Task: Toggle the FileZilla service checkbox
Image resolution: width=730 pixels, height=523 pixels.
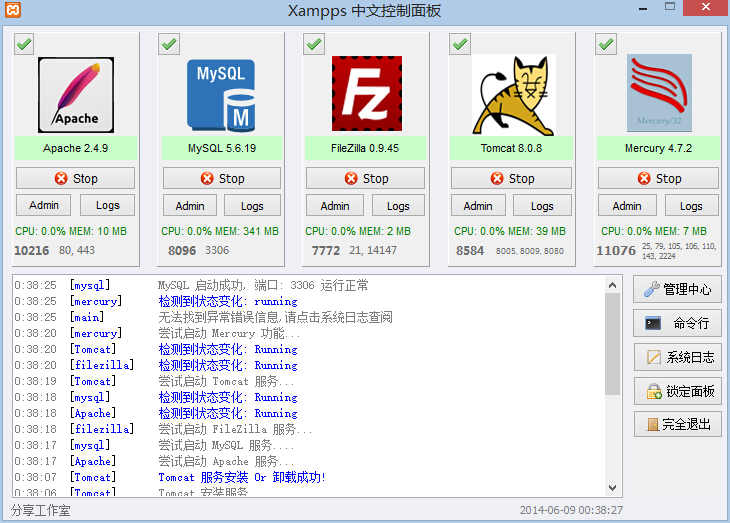Action: click(x=314, y=44)
